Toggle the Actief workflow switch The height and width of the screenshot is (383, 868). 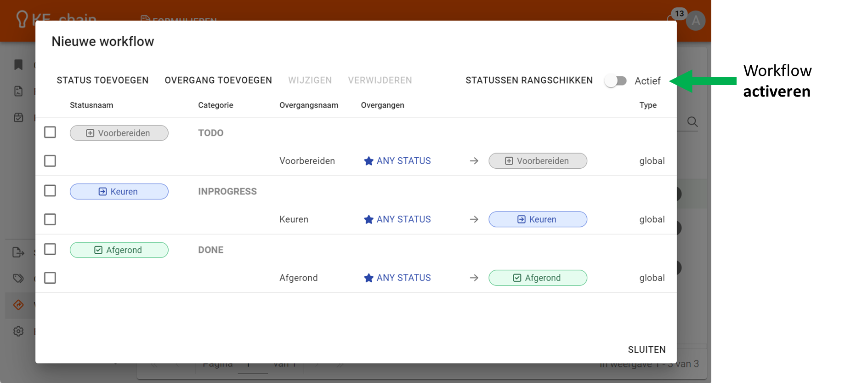[x=615, y=81]
